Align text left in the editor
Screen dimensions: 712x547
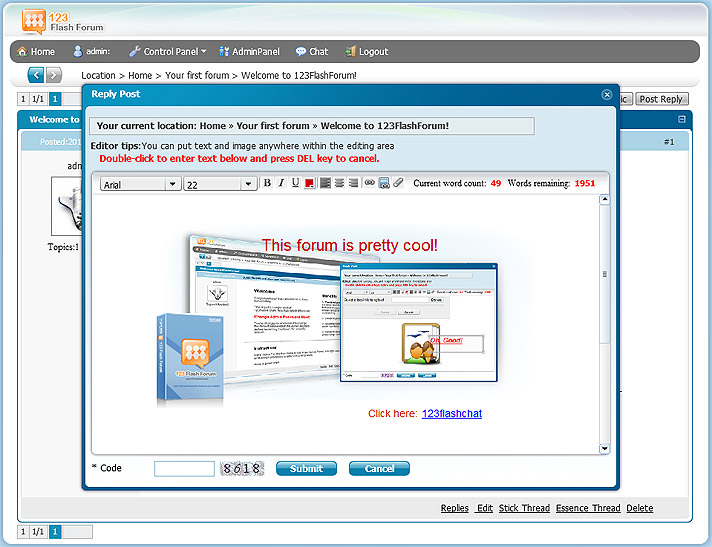pos(325,183)
